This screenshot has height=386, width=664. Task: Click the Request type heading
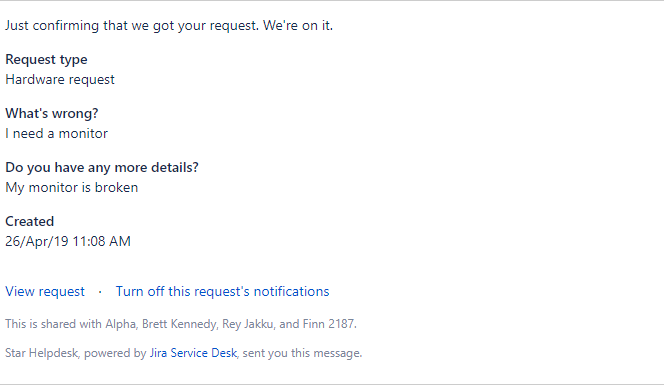[46, 60]
